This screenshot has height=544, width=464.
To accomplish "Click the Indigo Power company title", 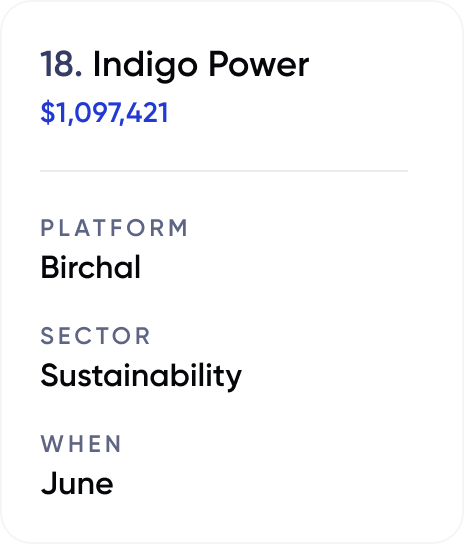I will [x=201, y=65].
